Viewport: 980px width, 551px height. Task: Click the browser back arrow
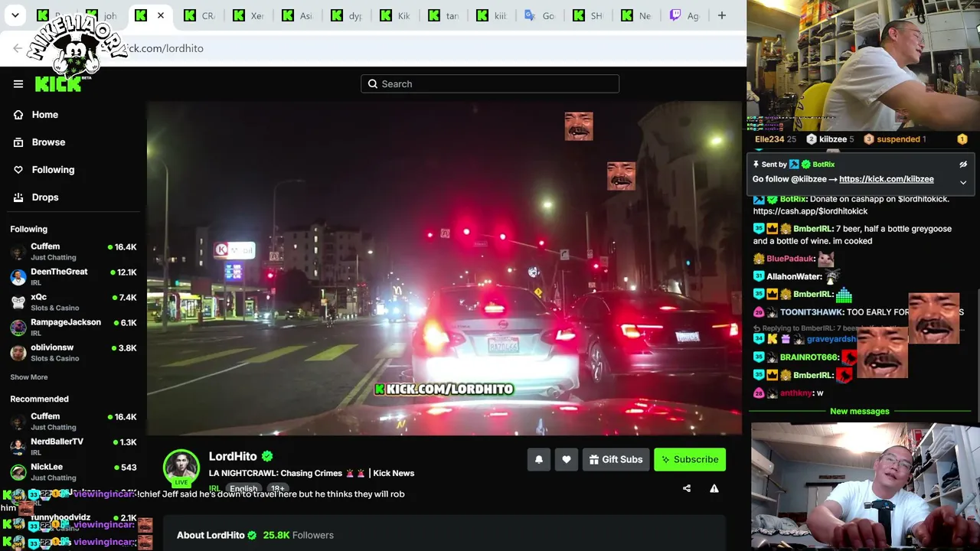(18, 48)
